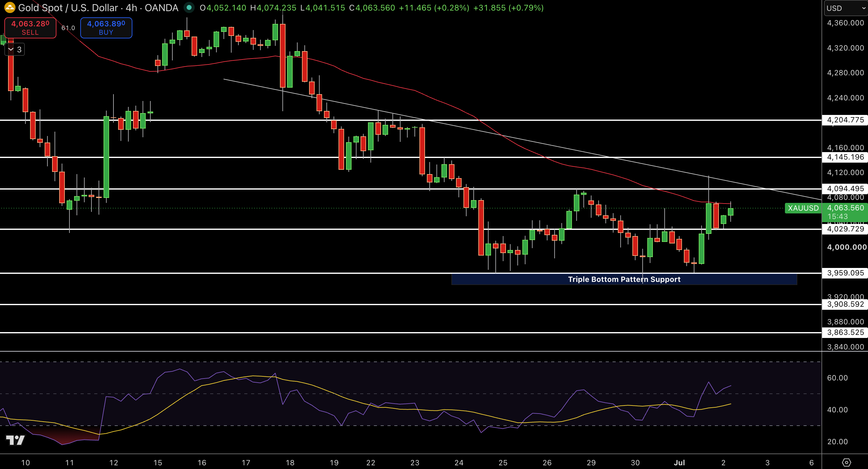Screen dimensions: 868x469
Task: Click date 18 on the time axis
Action: tap(290, 462)
